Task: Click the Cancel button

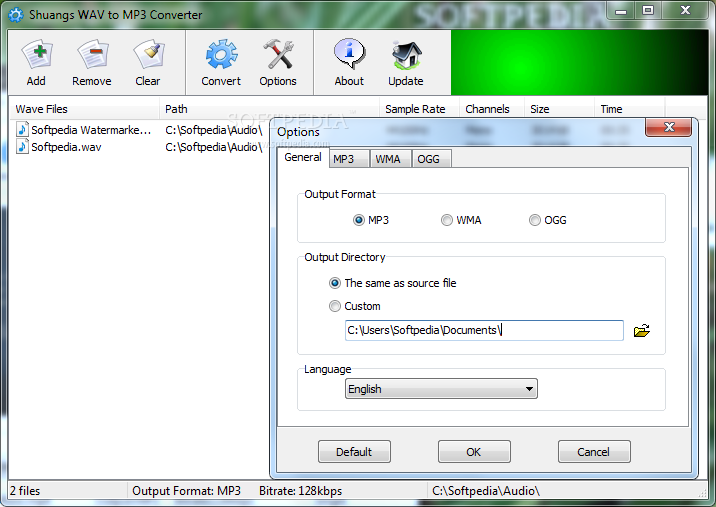Action: tap(594, 452)
